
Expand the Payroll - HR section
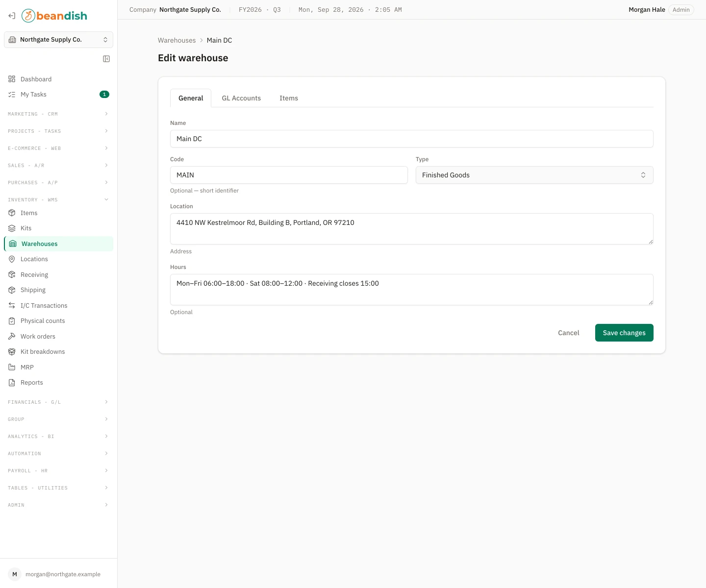[59, 471]
